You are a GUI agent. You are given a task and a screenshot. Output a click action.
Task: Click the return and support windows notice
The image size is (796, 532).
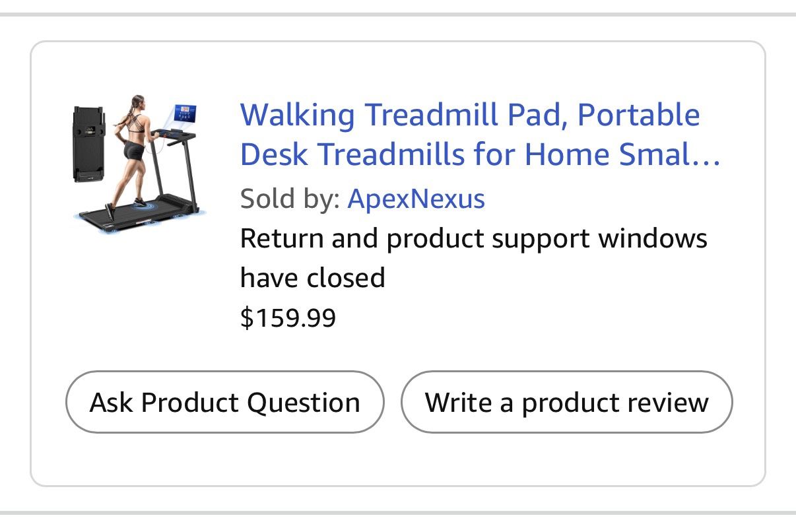click(x=473, y=238)
